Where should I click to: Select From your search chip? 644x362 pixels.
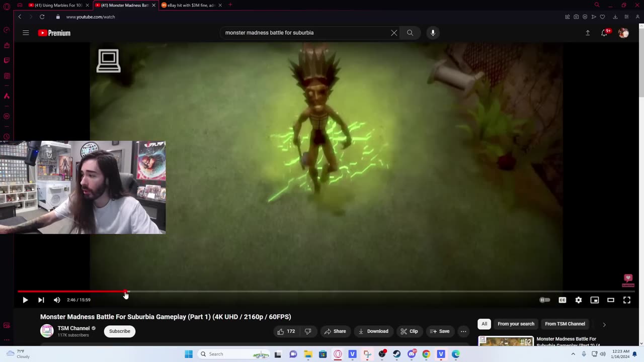pos(516,324)
